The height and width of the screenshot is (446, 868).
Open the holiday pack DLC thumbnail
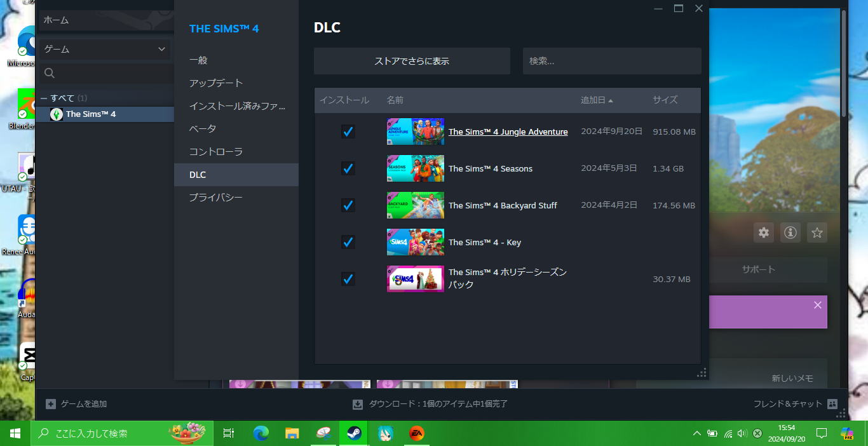416,279
